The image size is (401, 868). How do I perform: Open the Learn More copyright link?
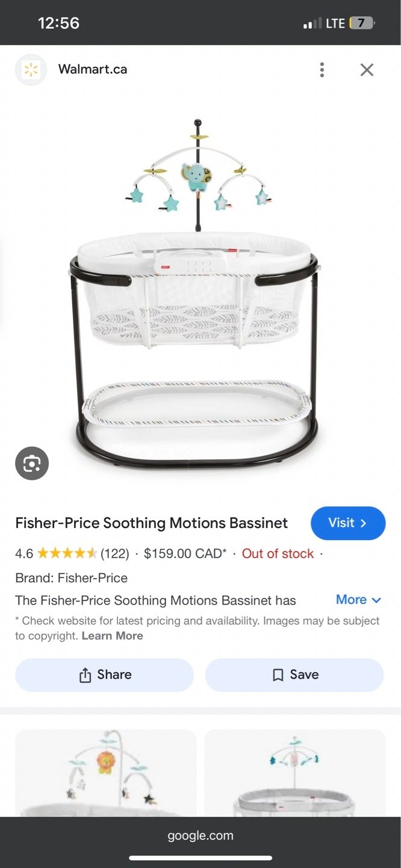pyautogui.click(x=113, y=636)
